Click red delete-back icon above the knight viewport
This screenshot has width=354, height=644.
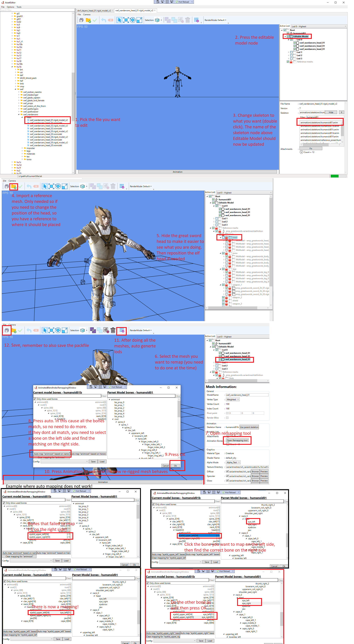[36, 186]
